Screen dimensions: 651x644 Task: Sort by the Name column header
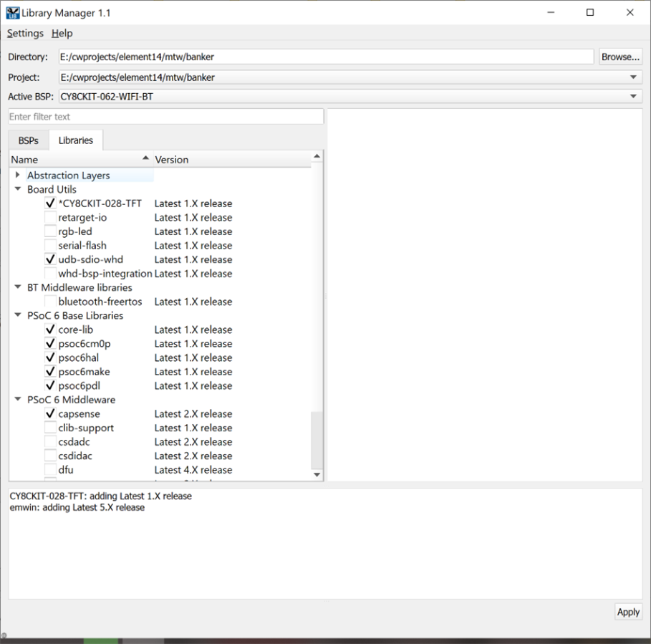81,160
